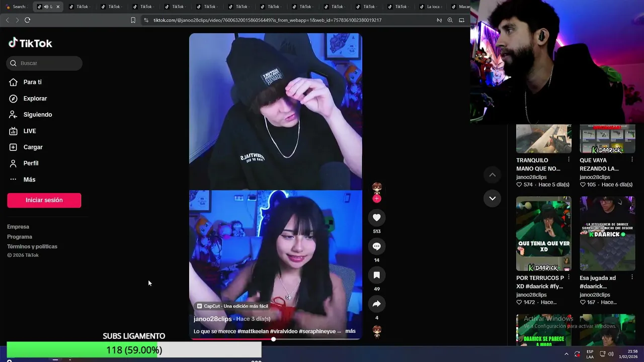This screenshot has width=644, height=362.
Task: Open the sync update icon in the tray
Action: coord(577,354)
